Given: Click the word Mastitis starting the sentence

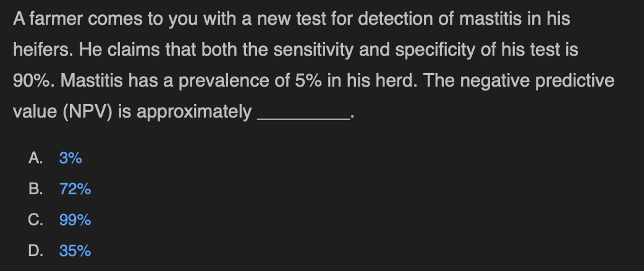Looking at the screenshot, I should pyautogui.click(x=91, y=80).
